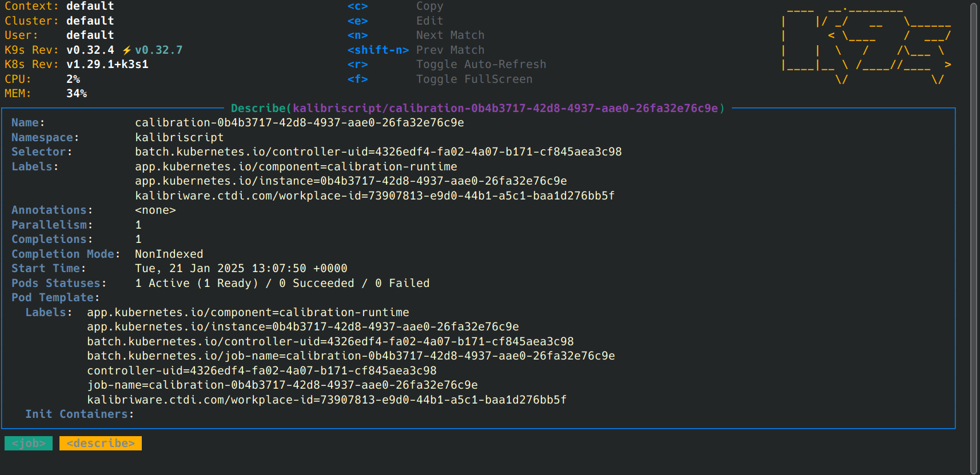Click the Name value calibration-0b4b3717
The width and height of the screenshot is (980, 475).
point(300,123)
